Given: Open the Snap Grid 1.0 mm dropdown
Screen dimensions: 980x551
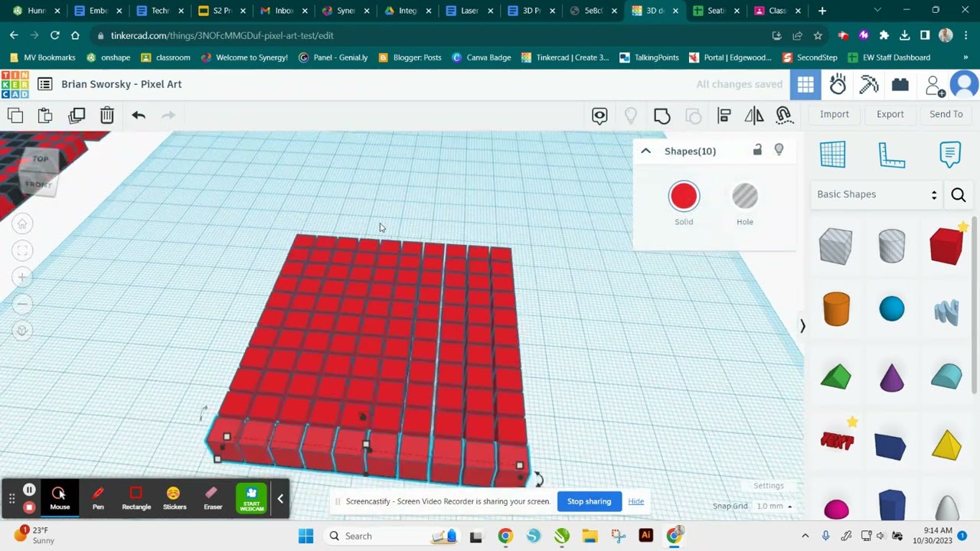Looking at the screenshot, I should (x=774, y=506).
